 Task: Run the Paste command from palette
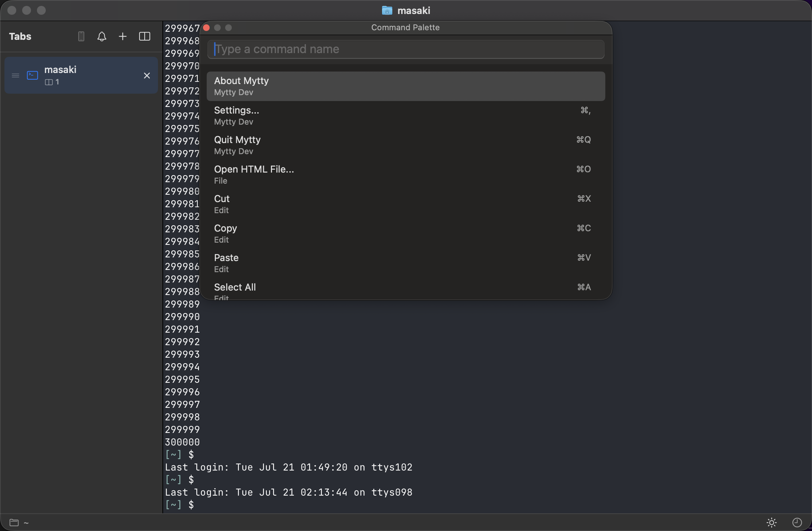click(x=406, y=263)
